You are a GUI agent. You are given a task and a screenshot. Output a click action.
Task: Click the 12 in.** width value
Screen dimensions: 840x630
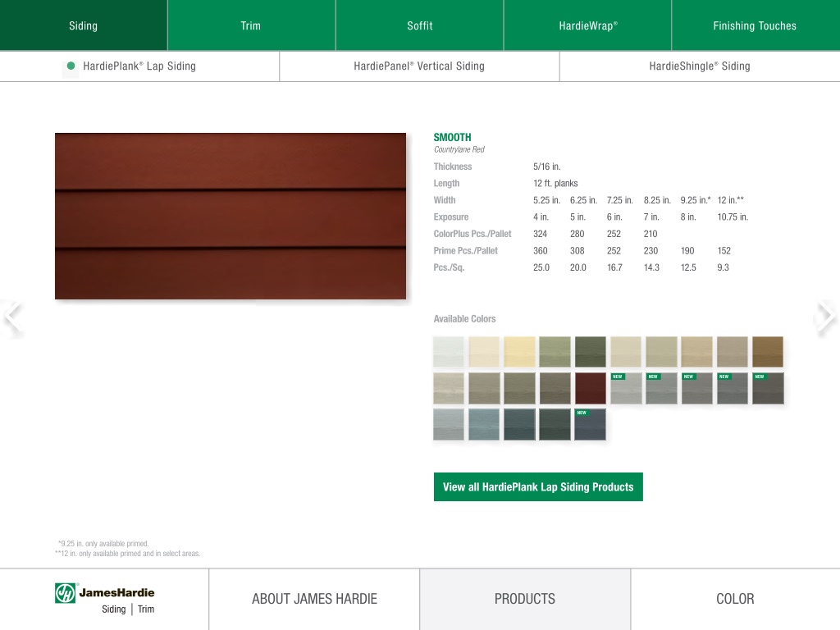click(x=731, y=200)
